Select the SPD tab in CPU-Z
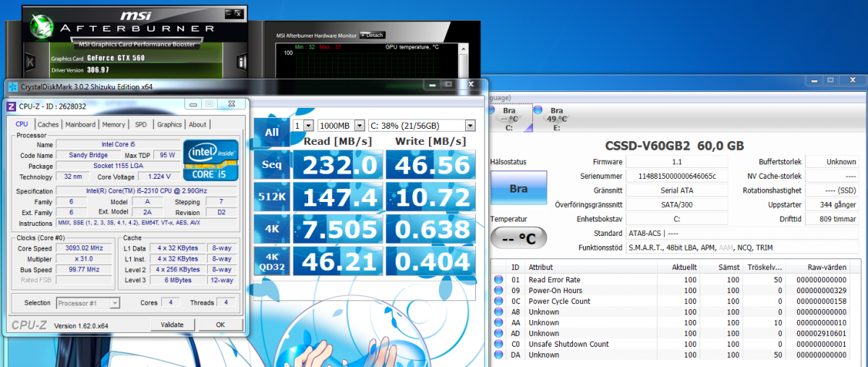The image size is (868, 367). [x=140, y=125]
